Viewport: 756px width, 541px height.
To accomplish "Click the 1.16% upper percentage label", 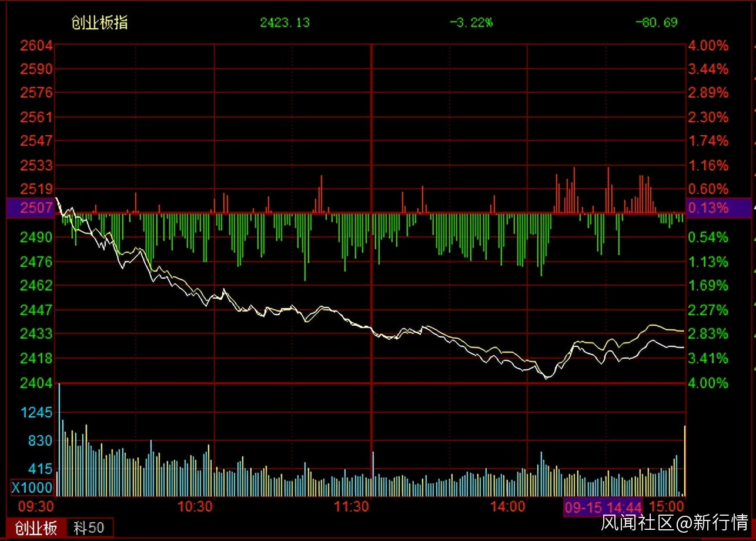I will click(x=708, y=165).
